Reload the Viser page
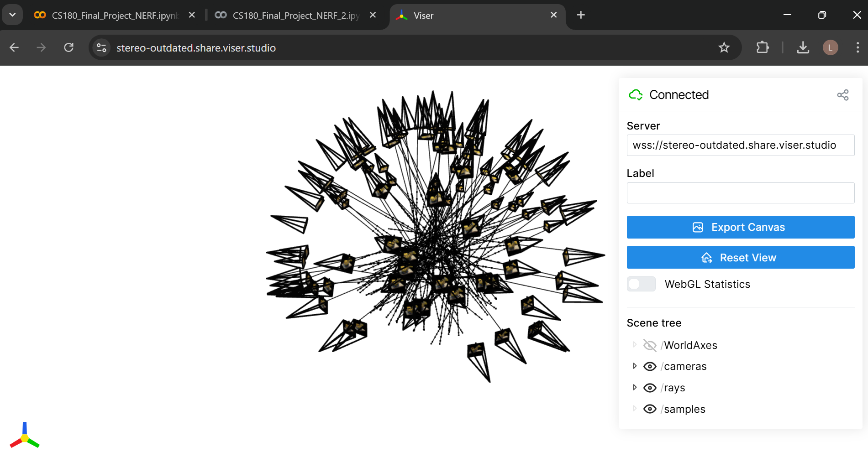 pyautogui.click(x=69, y=47)
